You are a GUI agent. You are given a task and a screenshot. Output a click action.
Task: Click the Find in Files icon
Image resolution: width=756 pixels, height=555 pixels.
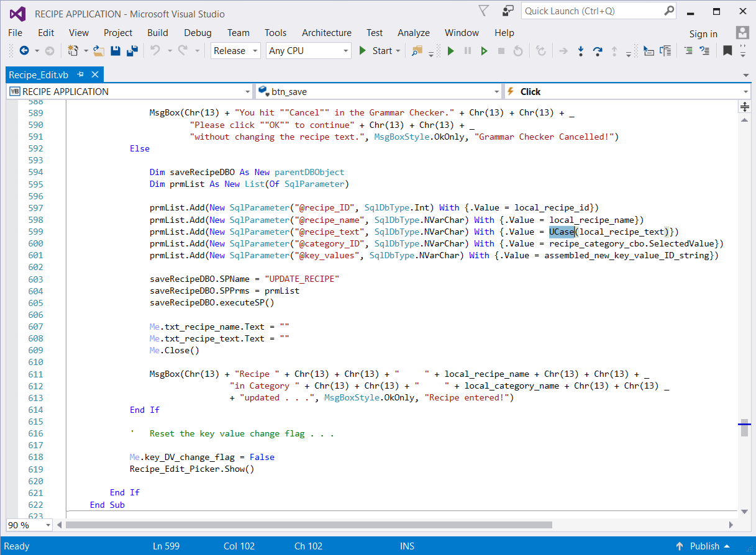pos(417,51)
